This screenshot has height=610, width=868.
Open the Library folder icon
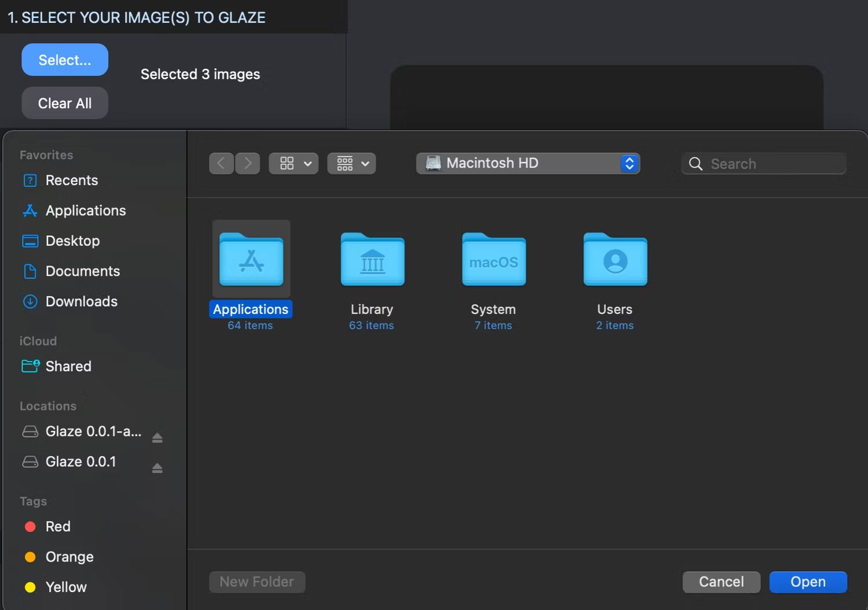coord(372,260)
